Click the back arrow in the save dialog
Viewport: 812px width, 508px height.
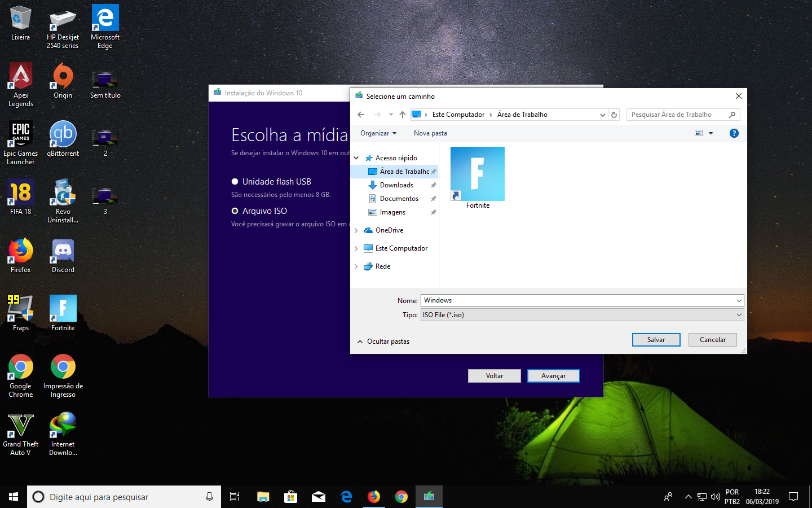[x=361, y=115]
